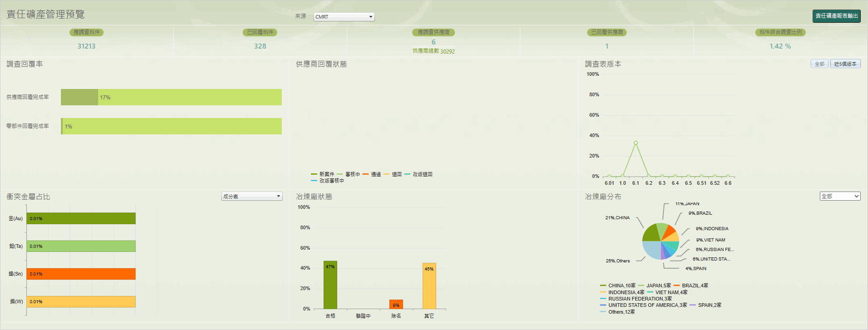Screen dimensions: 868x330
Task: Select the 除名 9% column
Action: [x=396, y=305]
